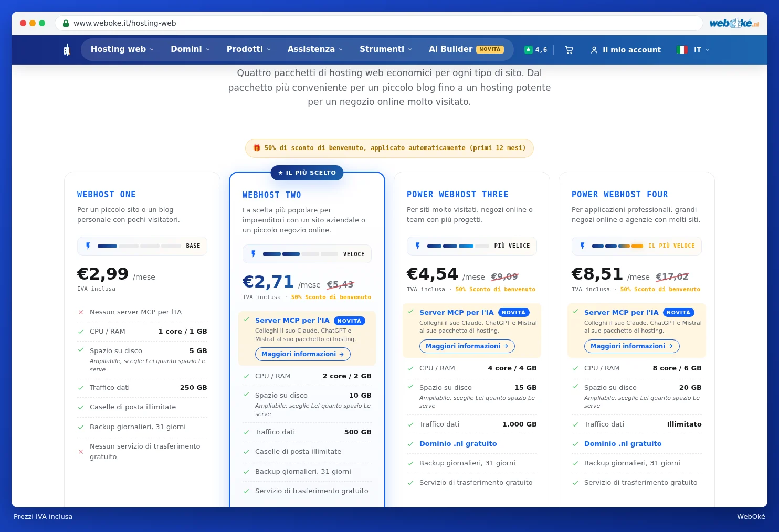Viewport: 779px width, 532px height.
Task: Click the user icon beside Il mio account
Action: (x=594, y=50)
